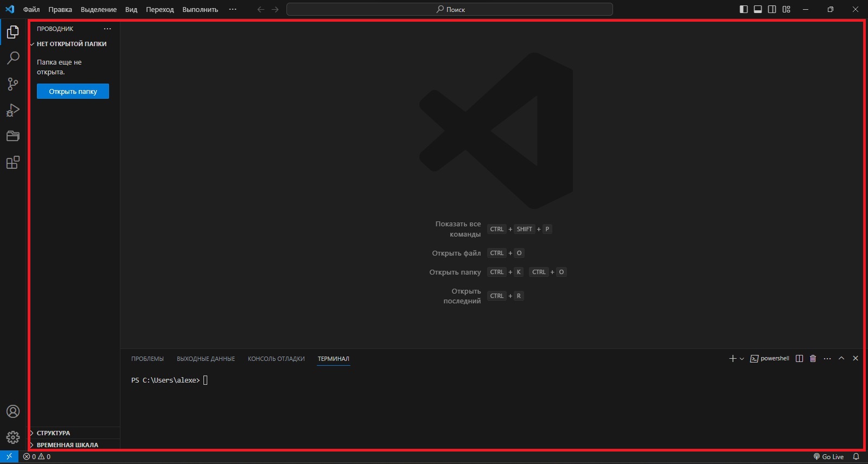Click the Go Forward arrow

point(275,9)
